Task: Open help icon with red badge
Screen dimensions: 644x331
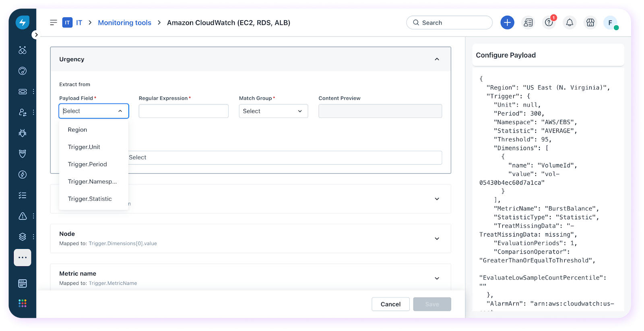Action: pos(549,23)
